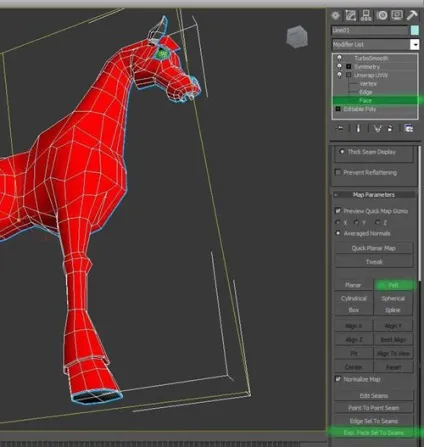Click the Cylindrical mapping button
The width and height of the screenshot is (424, 447).
click(354, 298)
